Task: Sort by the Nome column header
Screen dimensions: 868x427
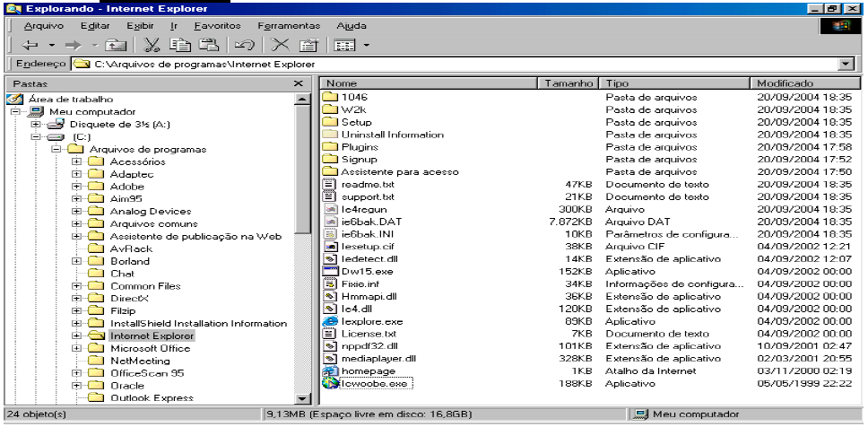Action: 430,83
